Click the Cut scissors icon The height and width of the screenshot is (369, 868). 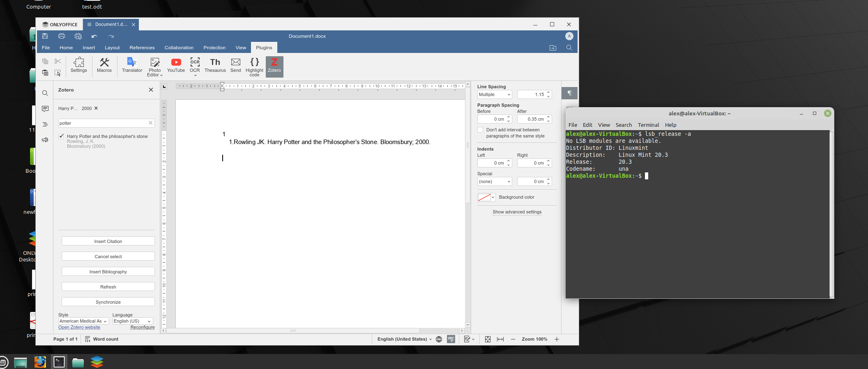(x=58, y=61)
